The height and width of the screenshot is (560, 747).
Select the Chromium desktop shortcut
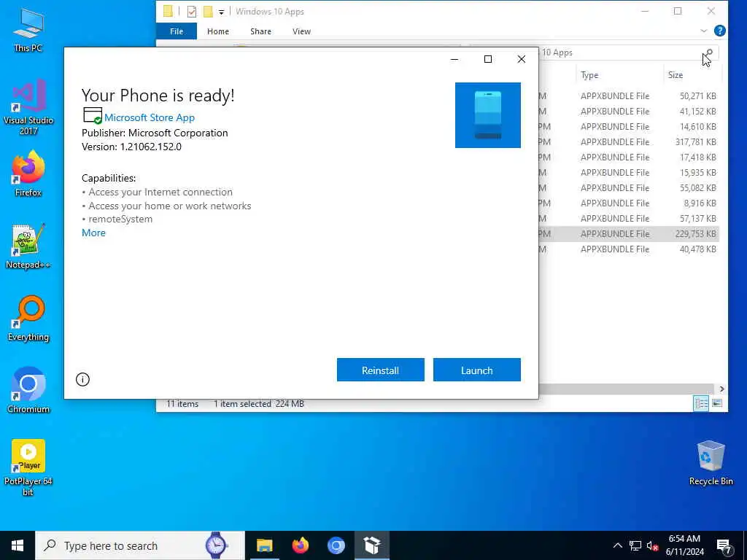coord(28,391)
